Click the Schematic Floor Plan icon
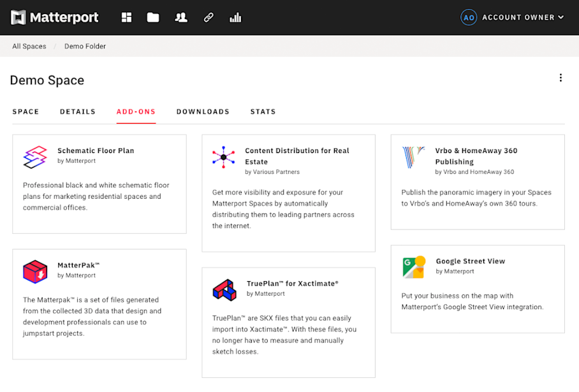The width and height of the screenshot is (579, 392). pyautogui.click(x=35, y=157)
